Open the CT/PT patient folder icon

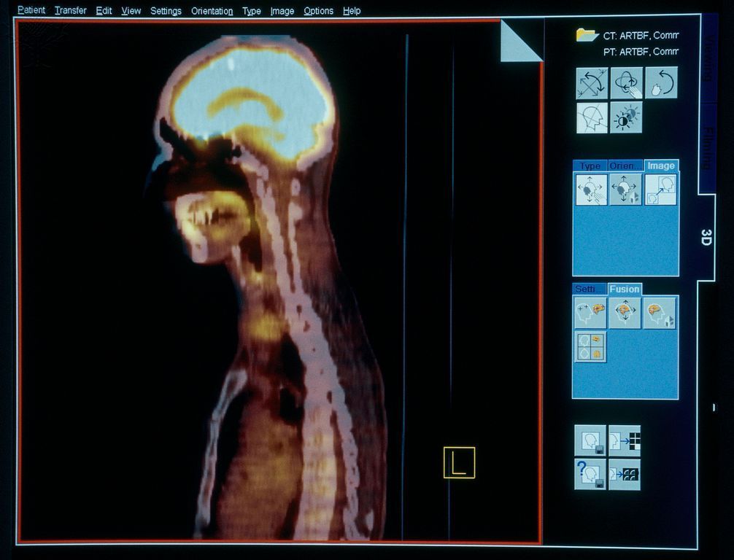[x=587, y=34]
